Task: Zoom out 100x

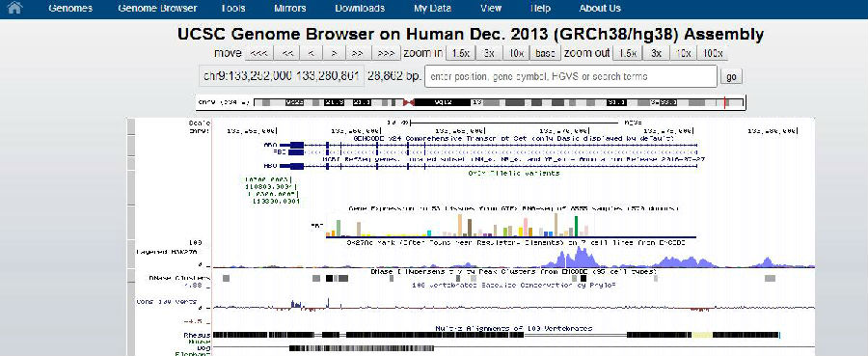Action: [x=713, y=53]
